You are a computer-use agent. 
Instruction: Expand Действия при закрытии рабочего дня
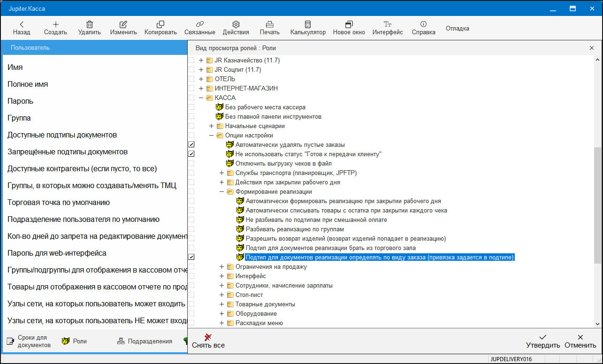pos(222,182)
